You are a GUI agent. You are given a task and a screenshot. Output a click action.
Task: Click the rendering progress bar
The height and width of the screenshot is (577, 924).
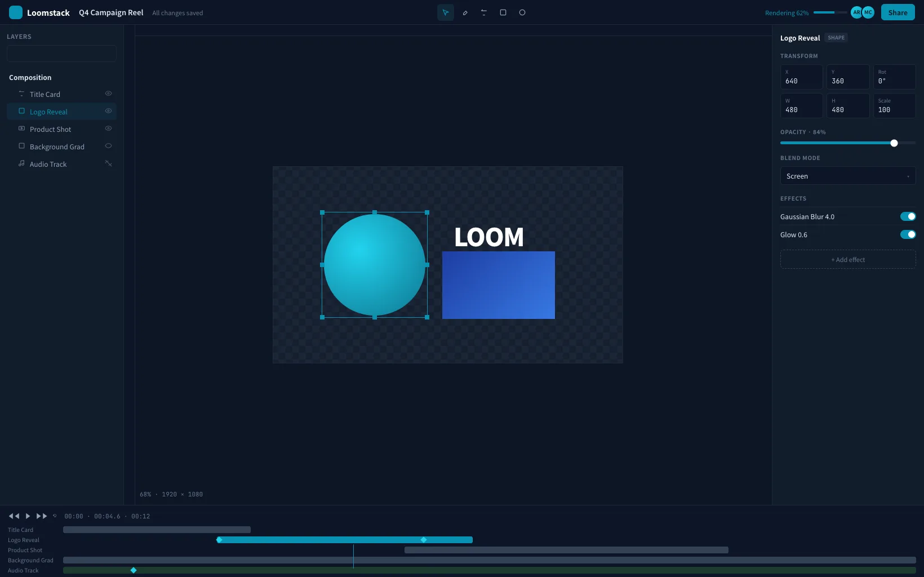click(830, 12)
